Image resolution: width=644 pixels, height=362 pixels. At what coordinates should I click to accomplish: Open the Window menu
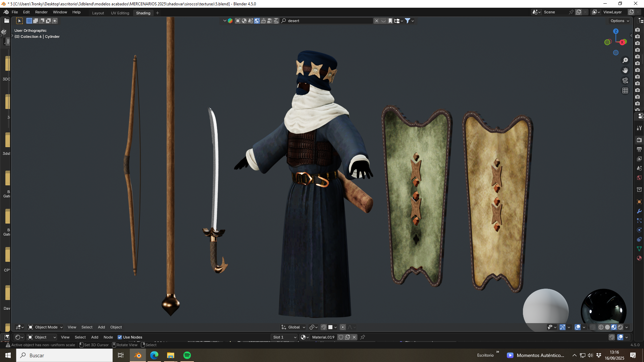click(60, 12)
